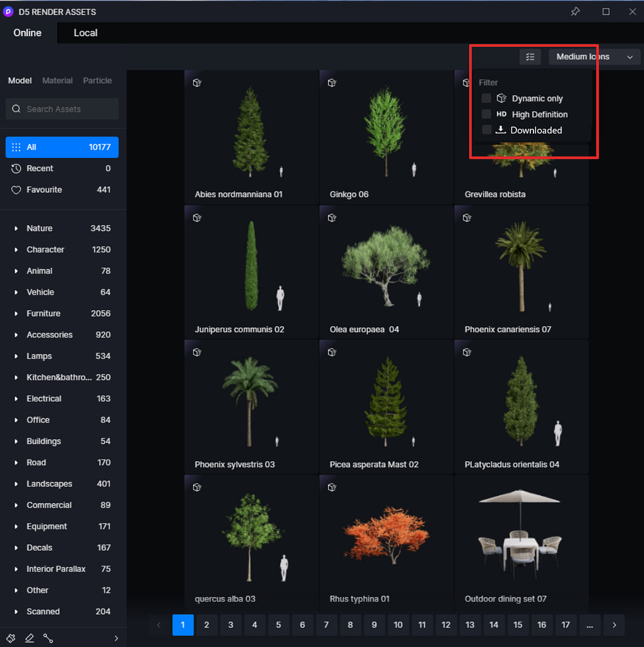The height and width of the screenshot is (647, 644).
Task: Enable the Dynamic only filter
Action: 486,98
